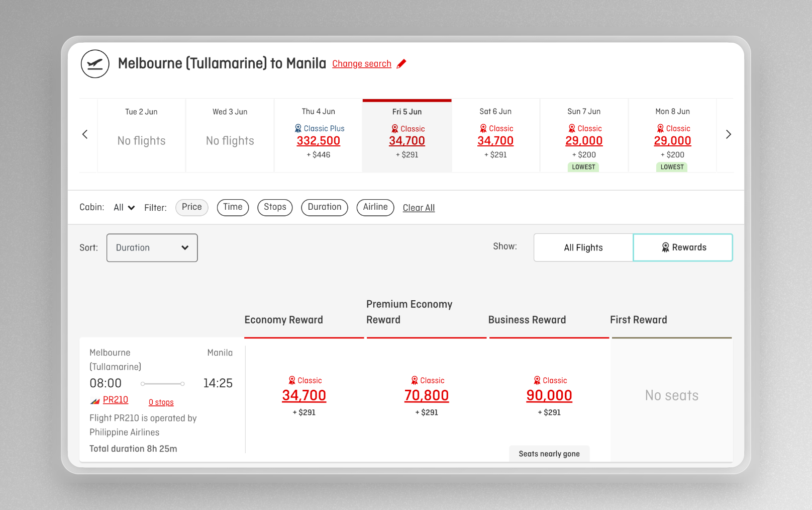Click Economy Reward column header
Image resolution: width=812 pixels, height=510 pixels.
pos(284,320)
